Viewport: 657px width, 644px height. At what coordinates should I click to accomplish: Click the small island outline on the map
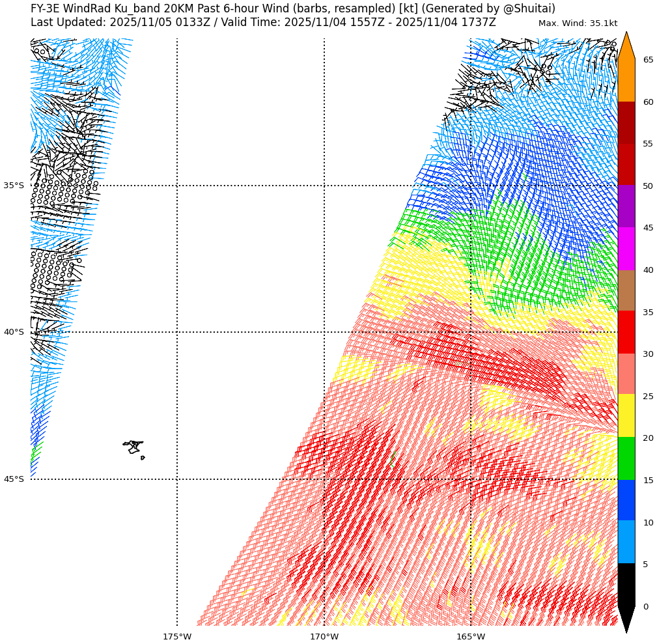(134, 447)
